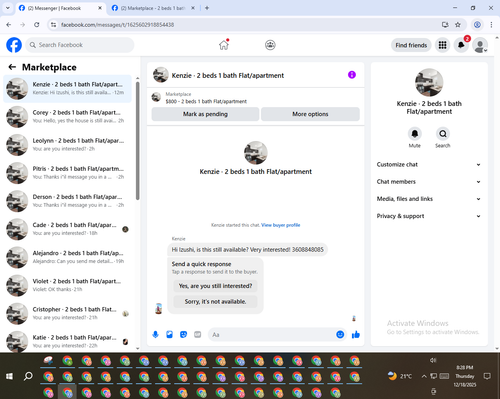Open the Cade conversation
The height and width of the screenshot is (399, 500).
coord(67,229)
